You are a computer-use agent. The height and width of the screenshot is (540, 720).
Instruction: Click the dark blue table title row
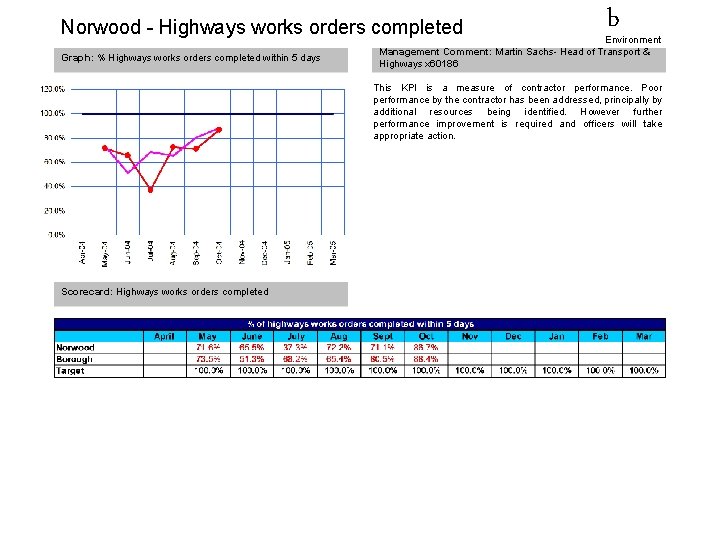[360, 324]
